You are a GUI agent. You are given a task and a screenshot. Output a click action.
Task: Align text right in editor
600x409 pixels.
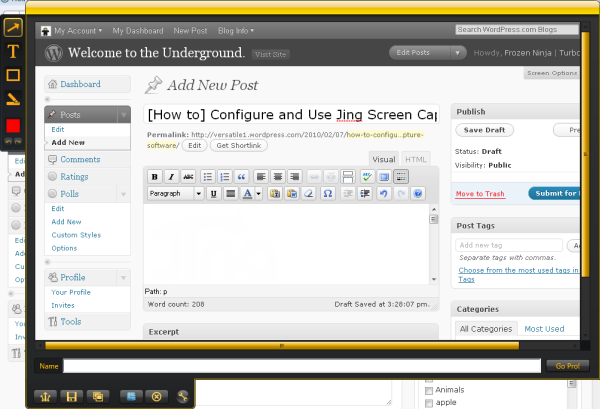pyautogui.click(x=295, y=177)
